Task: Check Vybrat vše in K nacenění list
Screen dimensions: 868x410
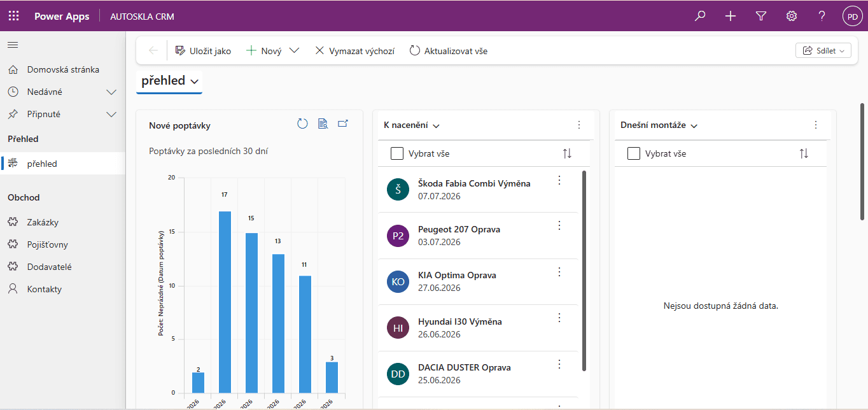Action: click(x=397, y=153)
